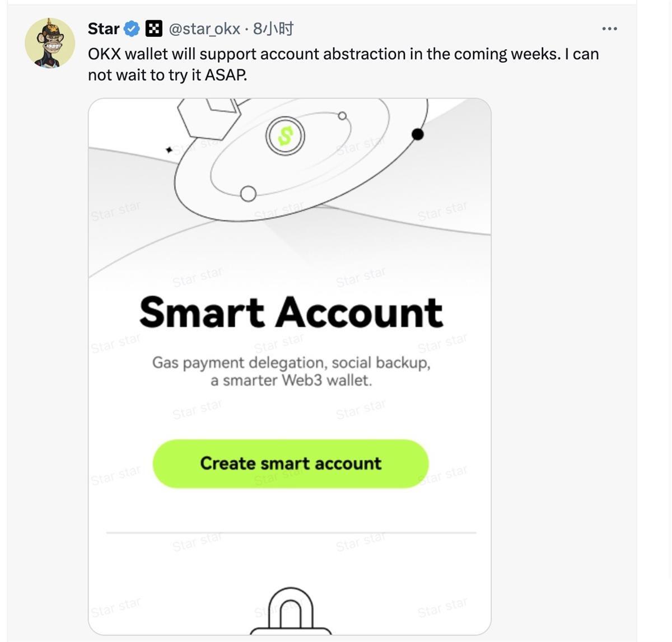Click the padlock icon at bottom

(290, 611)
